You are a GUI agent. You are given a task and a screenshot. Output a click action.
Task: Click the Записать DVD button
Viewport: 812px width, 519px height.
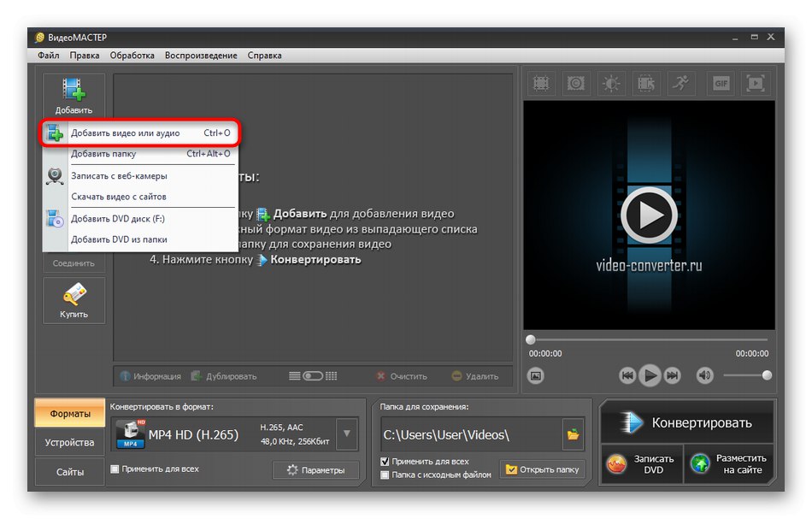[x=642, y=464]
